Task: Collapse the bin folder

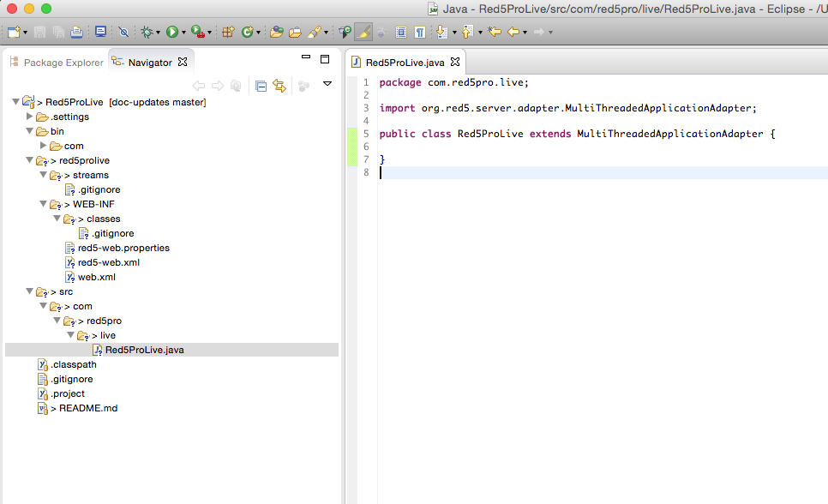Action: click(29, 131)
